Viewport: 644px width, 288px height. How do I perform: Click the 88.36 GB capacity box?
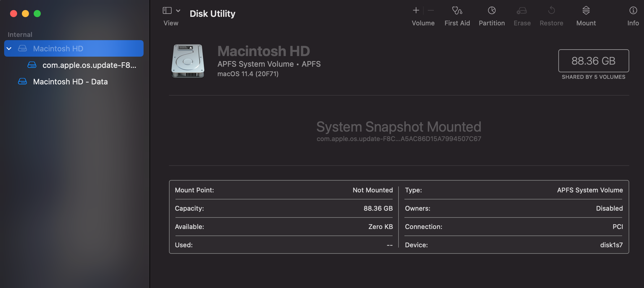(x=593, y=61)
